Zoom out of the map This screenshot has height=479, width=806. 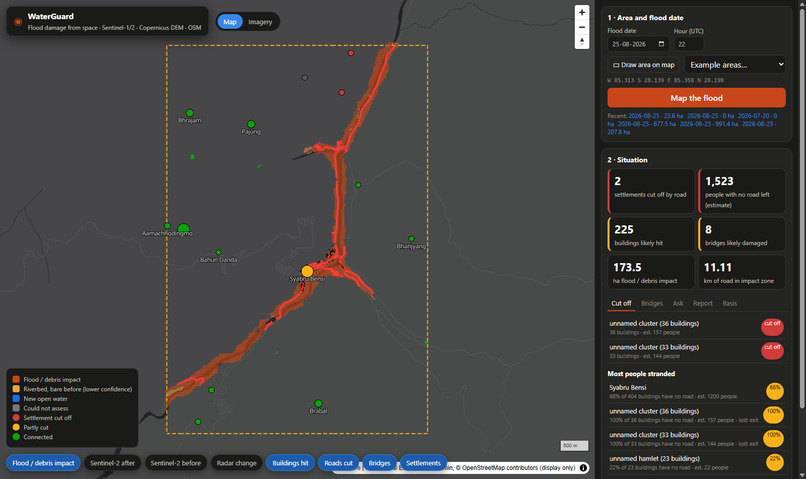pyautogui.click(x=581, y=27)
